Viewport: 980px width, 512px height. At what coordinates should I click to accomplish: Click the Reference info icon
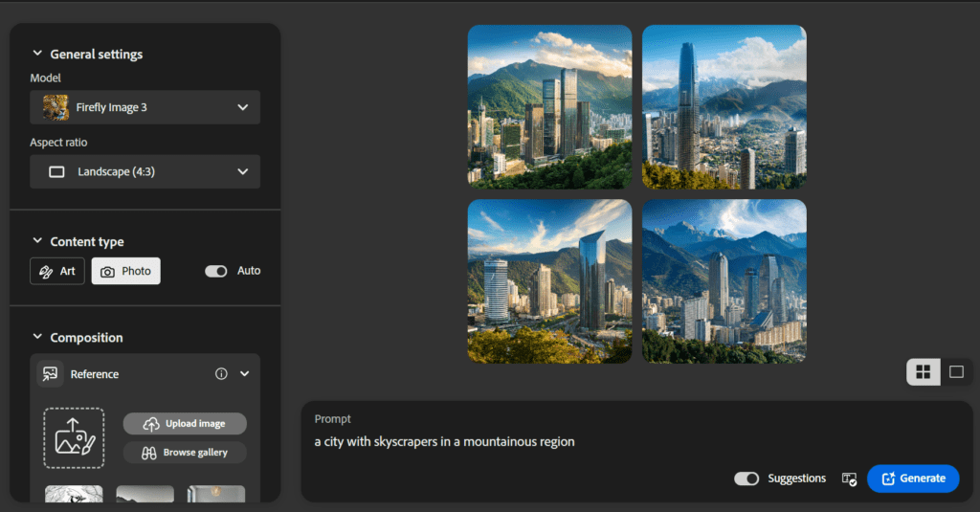point(221,374)
